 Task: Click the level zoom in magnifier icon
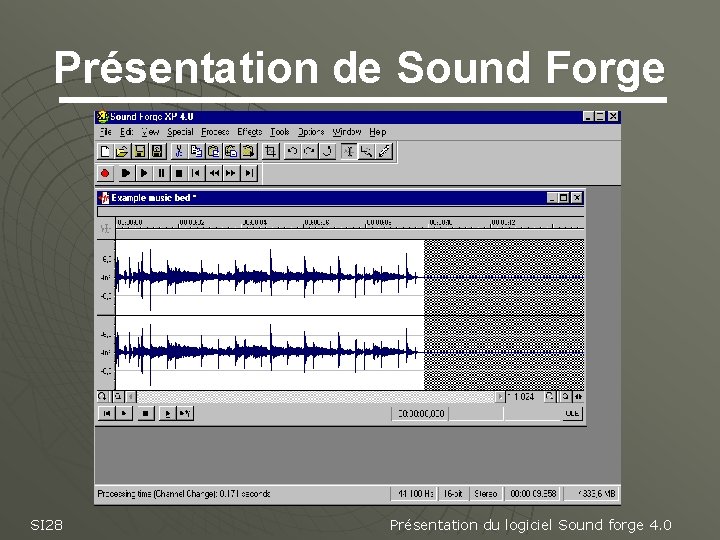coord(103,396)
